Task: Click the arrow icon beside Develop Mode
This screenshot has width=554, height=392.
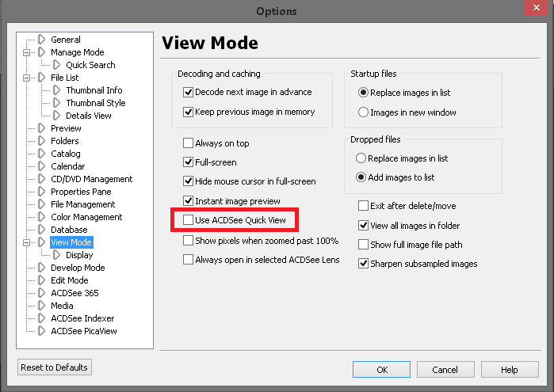Action: [x=43, y=268]
